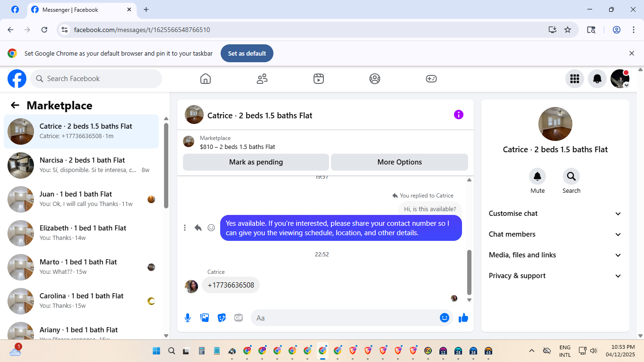Click the More Options button

coord(400,162)
